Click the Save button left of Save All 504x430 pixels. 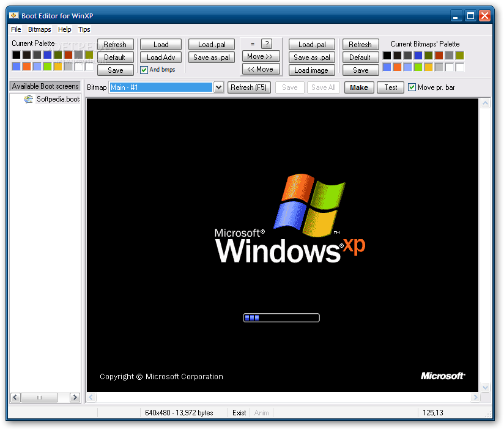click(x=289, y=87)
